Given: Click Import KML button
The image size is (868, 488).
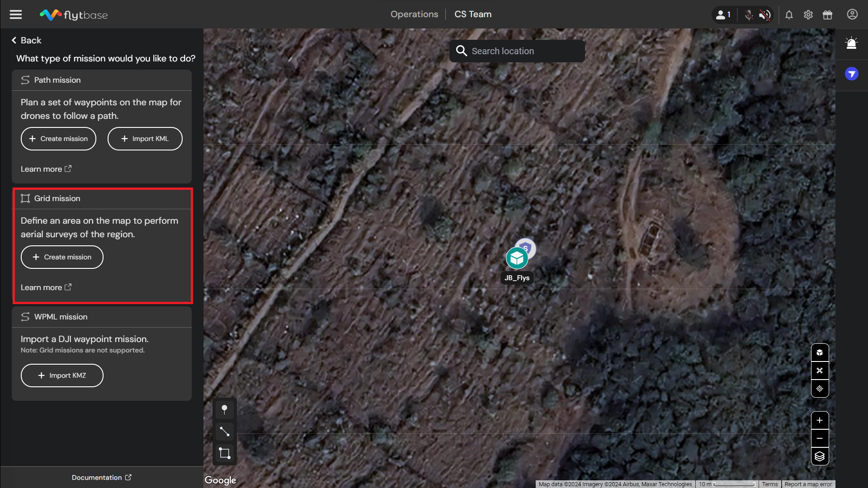Looking at the screenshot, I should pyautogui.click(x=145, y=139).
